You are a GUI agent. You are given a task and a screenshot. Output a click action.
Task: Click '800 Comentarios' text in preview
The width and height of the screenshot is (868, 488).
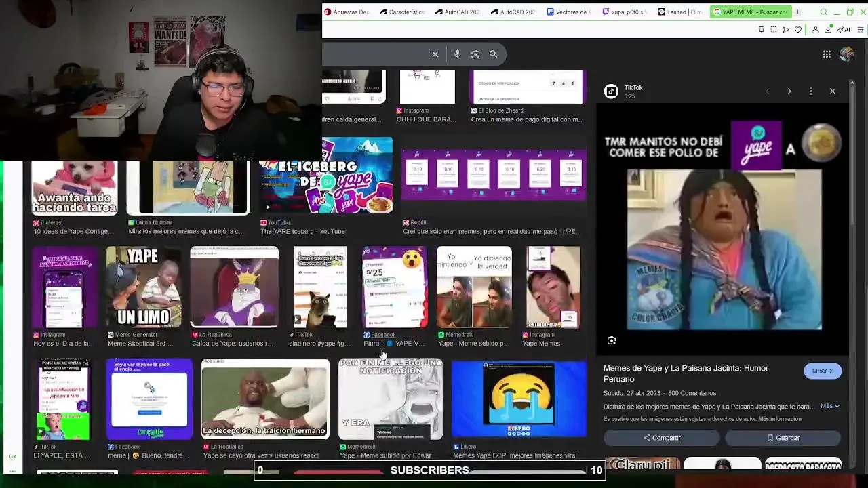pos(692,393)
